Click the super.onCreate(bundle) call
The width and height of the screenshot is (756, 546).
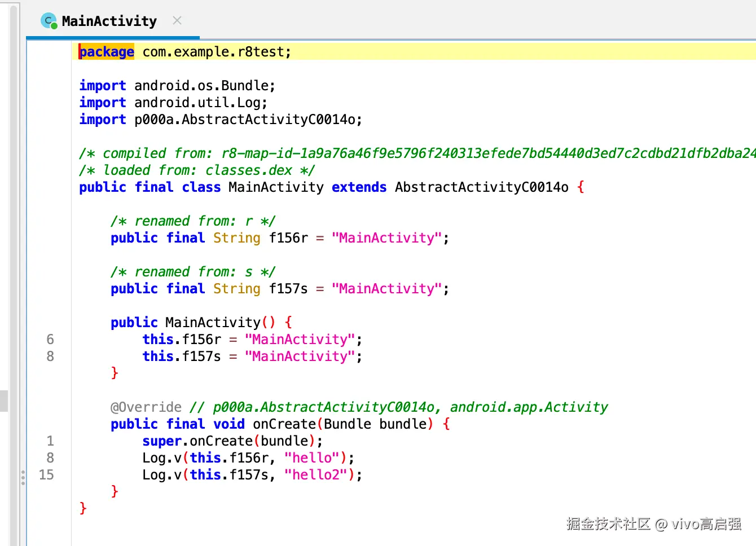(x=232, y=441)
